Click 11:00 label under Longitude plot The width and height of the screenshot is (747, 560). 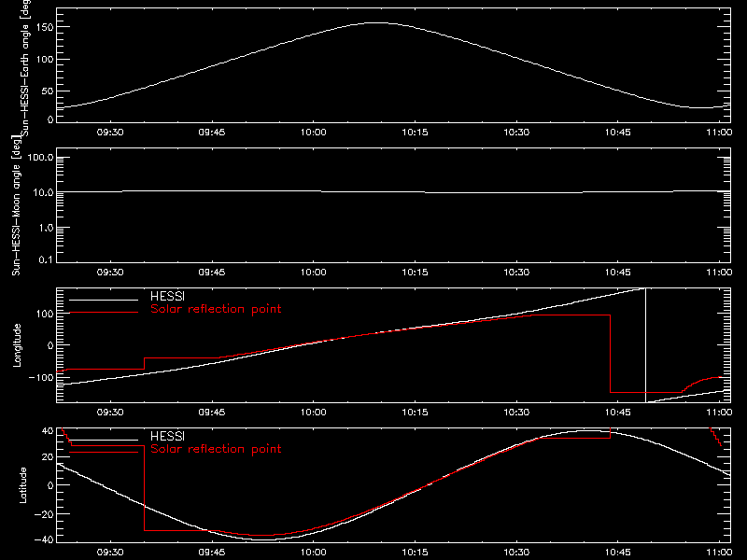[x=719, y=412]
